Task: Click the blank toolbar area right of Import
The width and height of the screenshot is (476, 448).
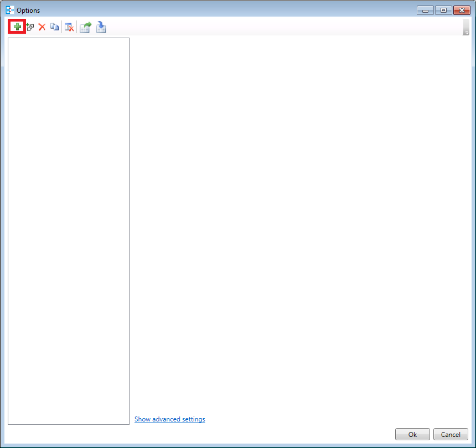Action: point(277,27)
